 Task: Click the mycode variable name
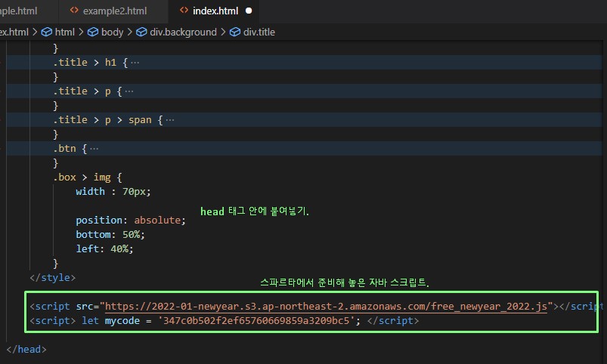click(122, 321)
